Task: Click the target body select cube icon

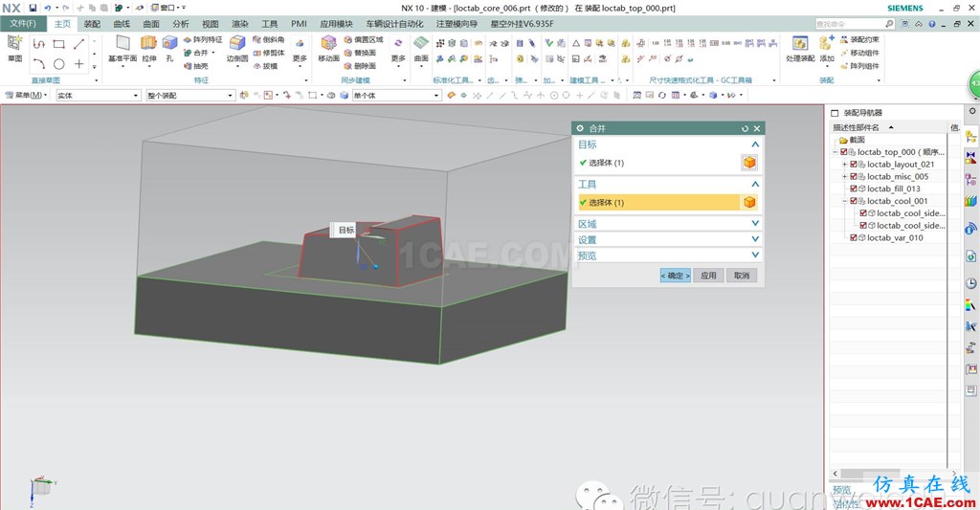Action: 749,163
